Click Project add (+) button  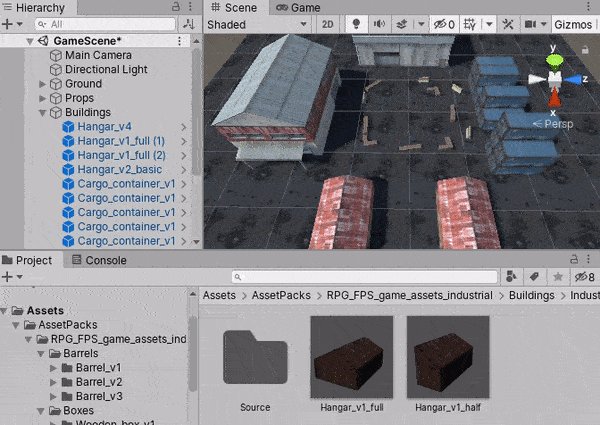pos(7,277)
